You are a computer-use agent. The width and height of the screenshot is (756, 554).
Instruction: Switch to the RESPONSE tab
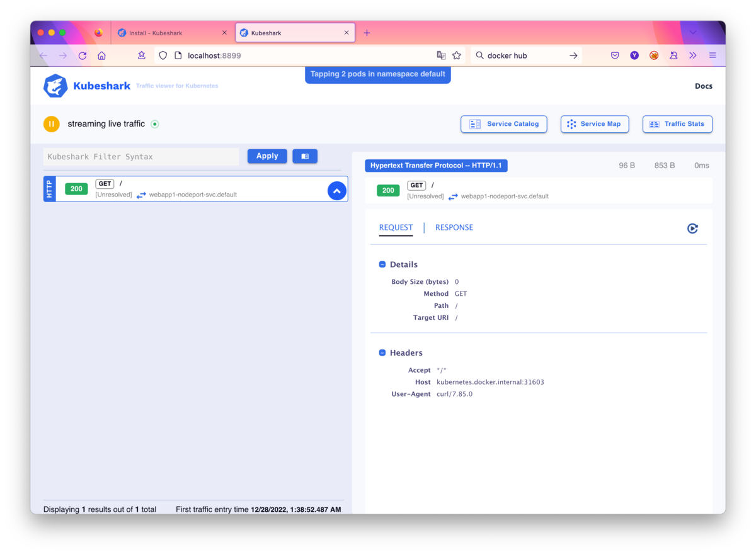[454, 227]
